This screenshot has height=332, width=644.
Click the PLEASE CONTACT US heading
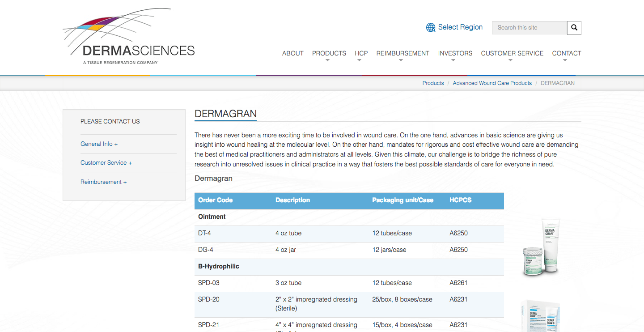tap(110, 121)
